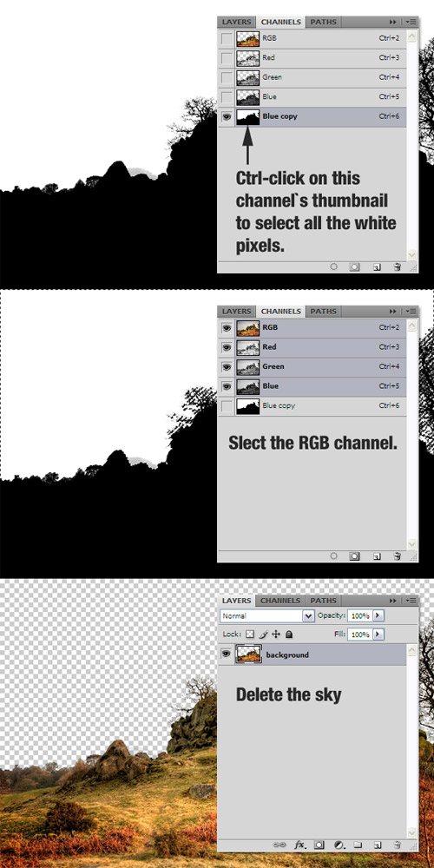The width and height of the screenshot is (434, 868).
Task: Hide Green channel eye in 'Slect the RGB channel' panel
Action: pyautogui.click(x=227, y=366)
